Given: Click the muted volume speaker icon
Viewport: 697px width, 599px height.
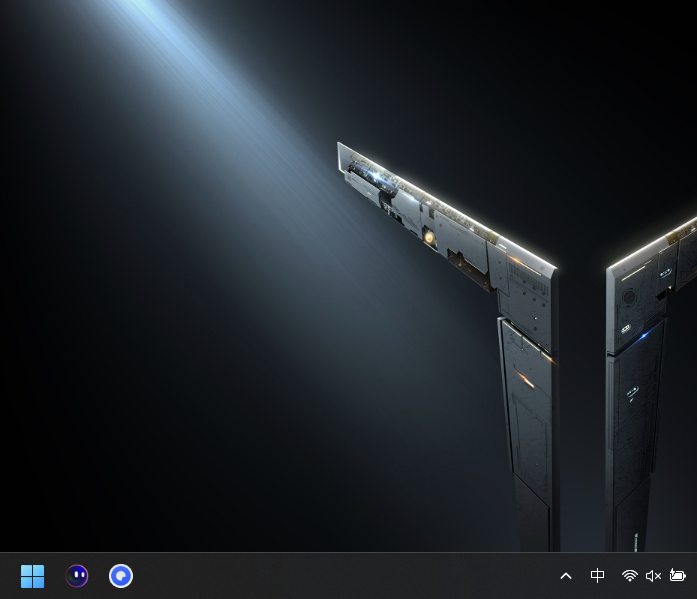Looking at the screenshot, I should (x=653, y=576).
